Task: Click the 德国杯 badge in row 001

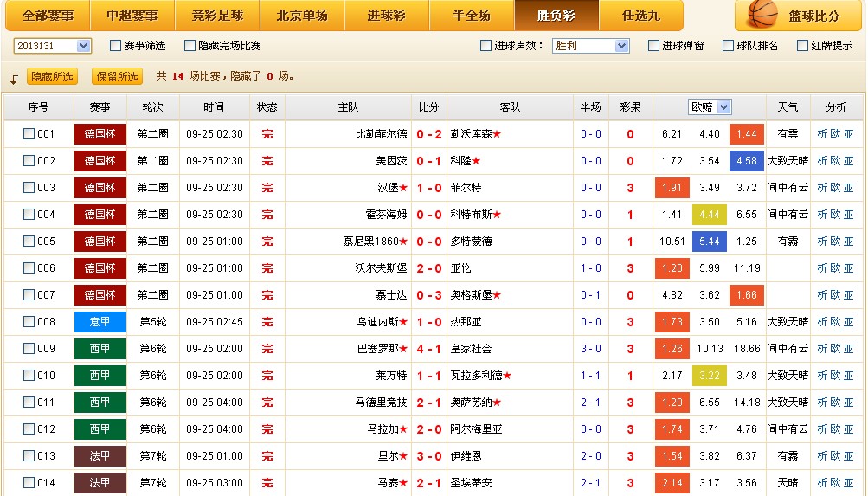Action: coord(100,134)
